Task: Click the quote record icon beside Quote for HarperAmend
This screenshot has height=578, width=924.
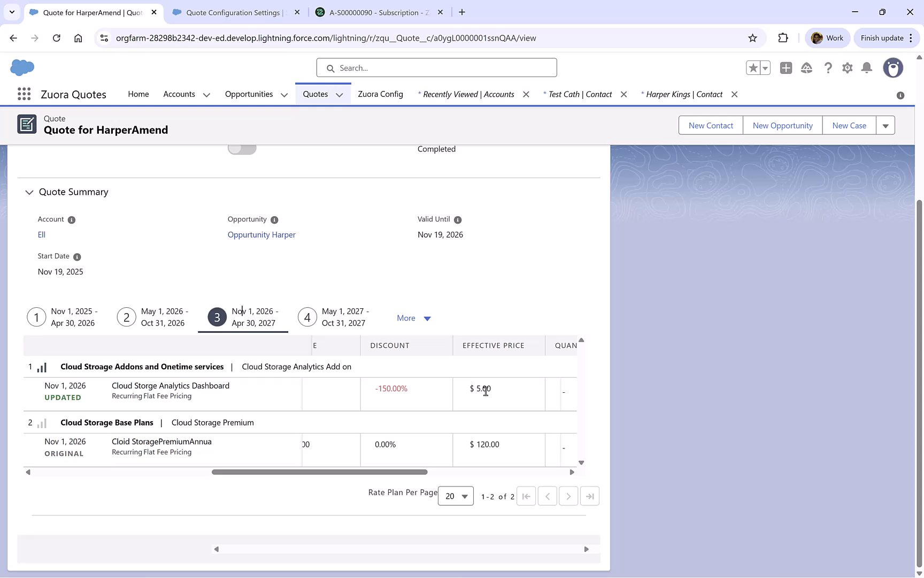Action: click(27, 124)
